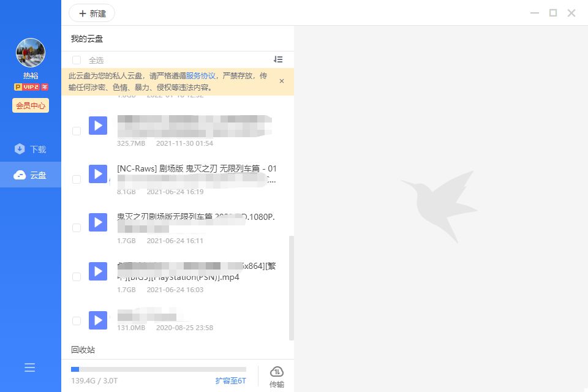Minimize the window
Viewport: 588px width, 392px height.
coord(534,13)
